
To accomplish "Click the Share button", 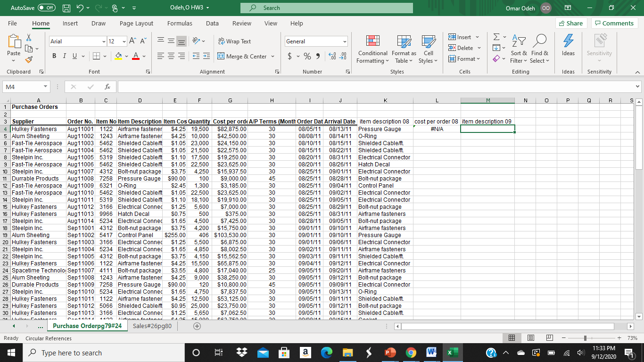I will (570, 23).
